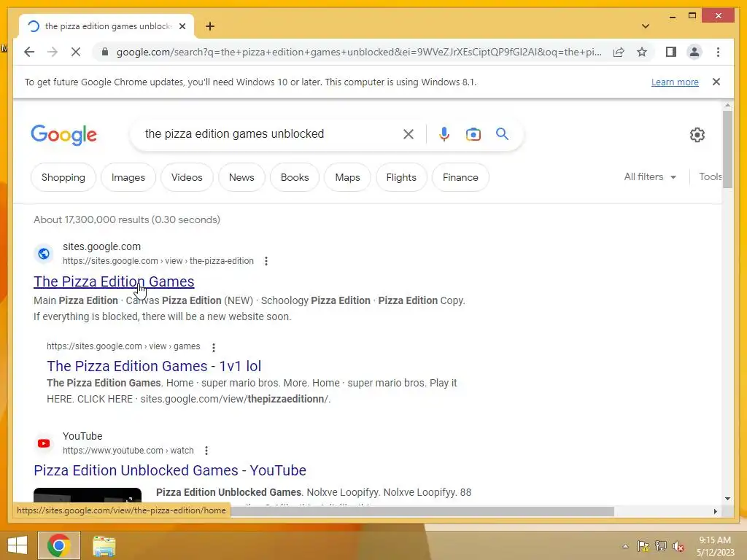
Task: View site info via the padlock icon
Action: [x=105, y=52]
